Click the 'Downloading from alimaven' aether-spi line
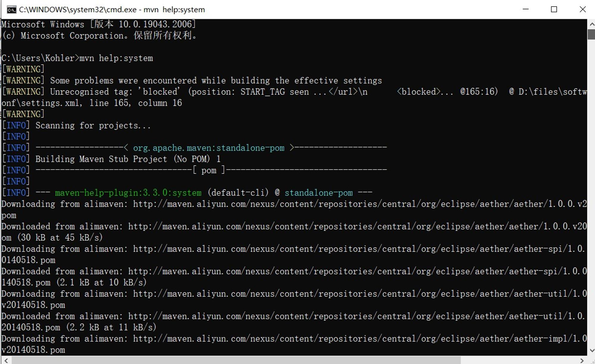 click(x=294, y=249)
